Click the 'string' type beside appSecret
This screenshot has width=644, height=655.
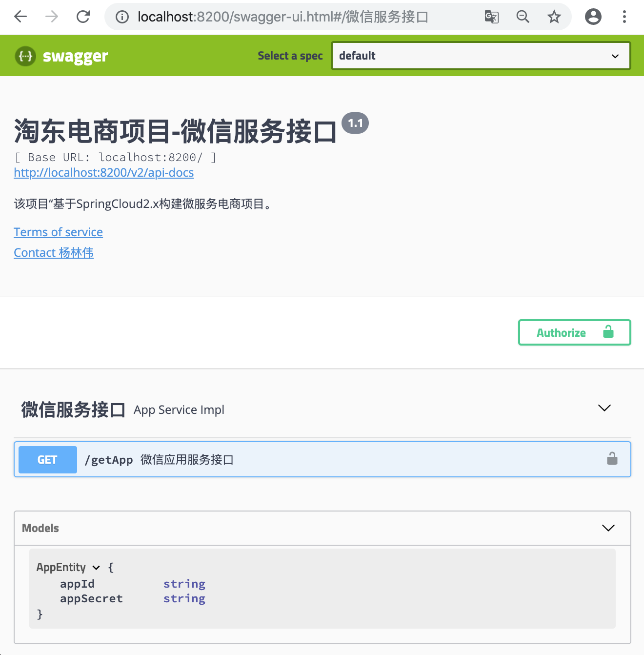pos(184,598)
